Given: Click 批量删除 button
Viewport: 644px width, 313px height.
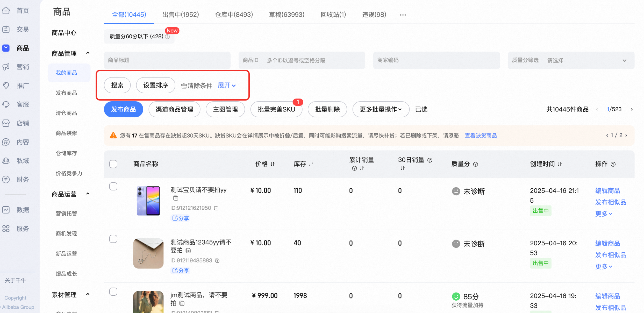Looking at the screenshot, I should 327,109.
